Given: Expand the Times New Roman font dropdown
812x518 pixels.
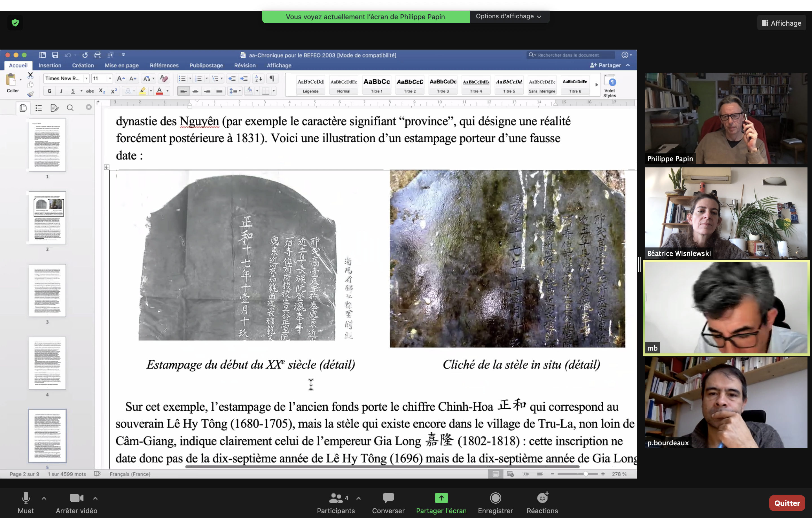Looking at the screenshot, I should (x=86, y=79).
